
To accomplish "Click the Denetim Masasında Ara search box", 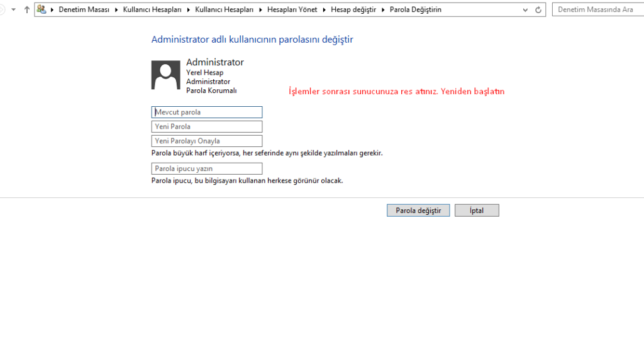I will point(598,9).
